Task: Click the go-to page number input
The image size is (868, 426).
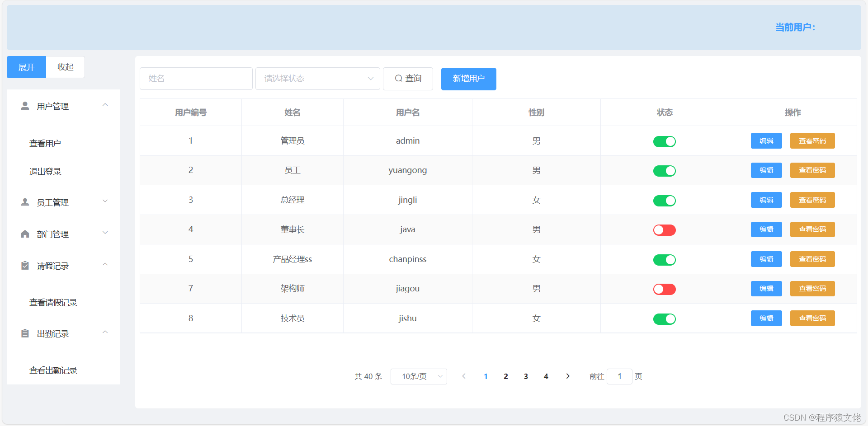Action: tap(619, 376)
